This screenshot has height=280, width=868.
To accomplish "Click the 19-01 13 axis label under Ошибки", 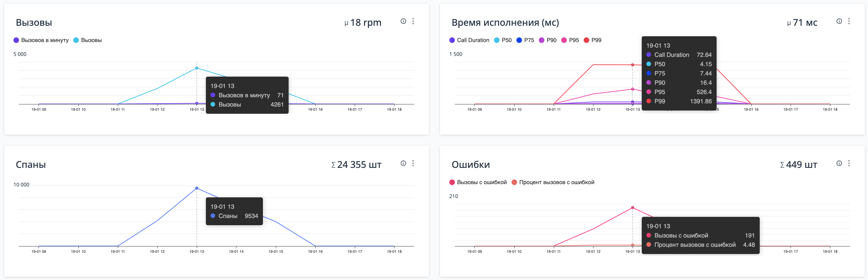I will (632, 251).
